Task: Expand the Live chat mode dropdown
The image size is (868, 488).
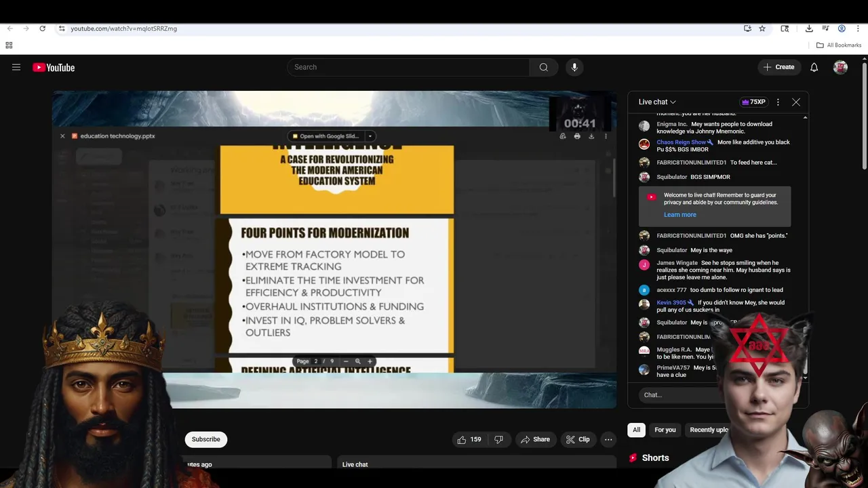Action: (657, 102)
